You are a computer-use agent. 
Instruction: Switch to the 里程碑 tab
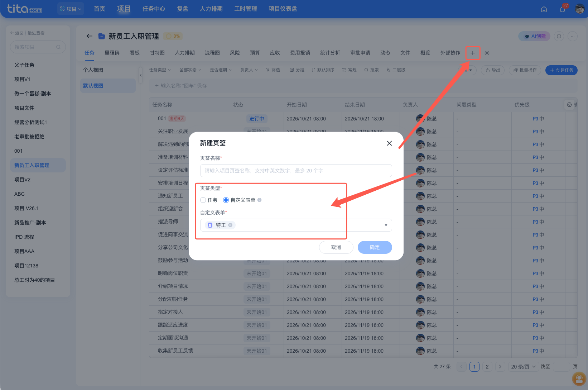[112, 53]
